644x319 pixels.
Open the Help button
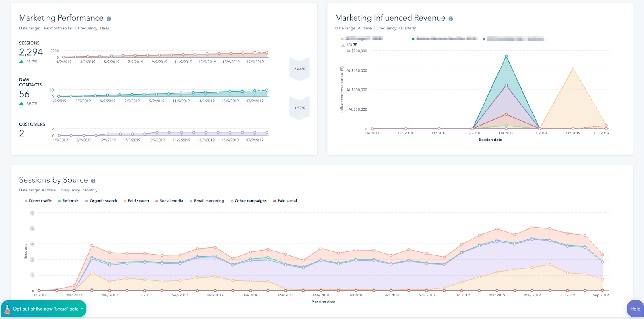[635, 309]
